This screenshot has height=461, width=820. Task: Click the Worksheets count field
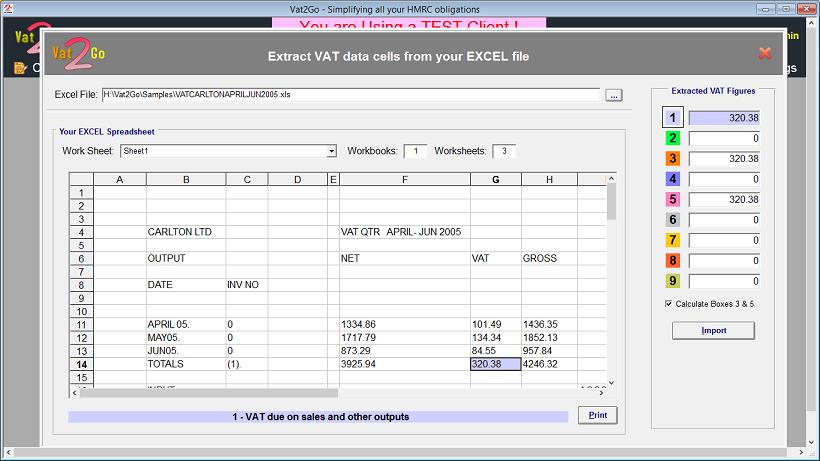(504, 151)
